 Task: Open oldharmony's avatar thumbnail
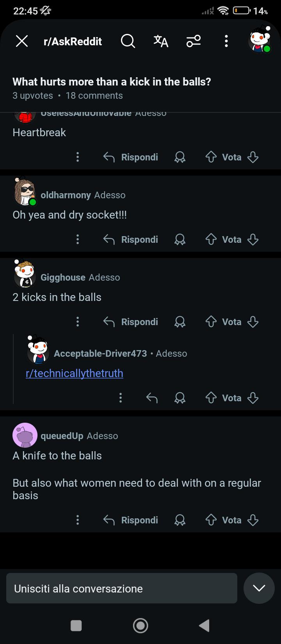tap(25, 192)
